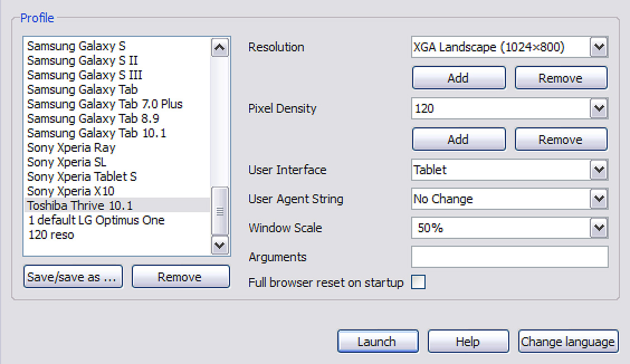630x364 pixels.
Task: Select Samsung Galaxy Tab 10.1 profile
Action: pyautogui.click(x=117, y=133)
